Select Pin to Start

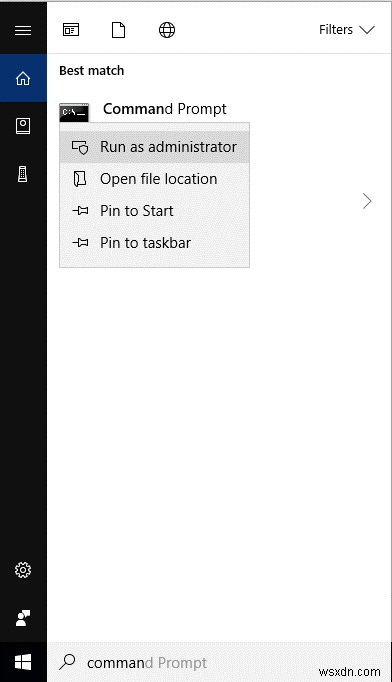[154, 211]
